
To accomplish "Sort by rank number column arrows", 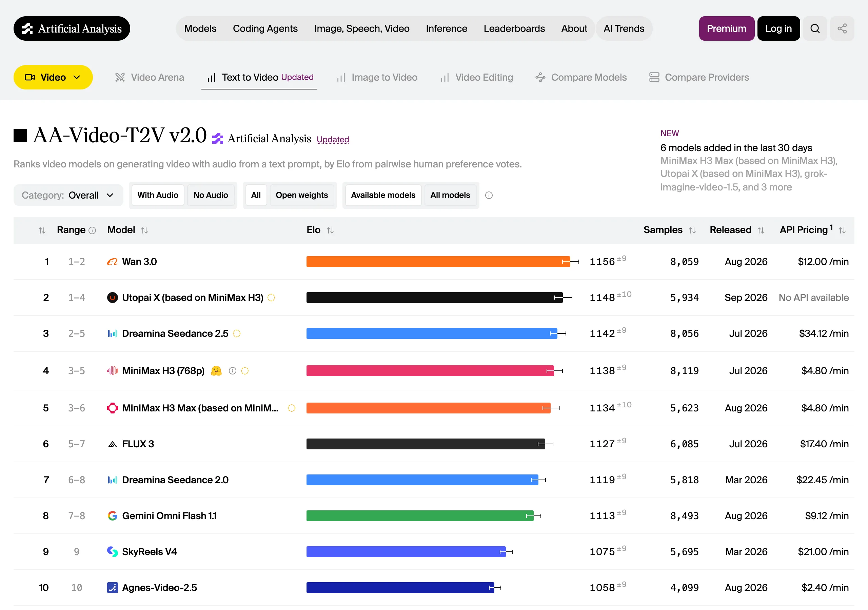I will point(42,230).
